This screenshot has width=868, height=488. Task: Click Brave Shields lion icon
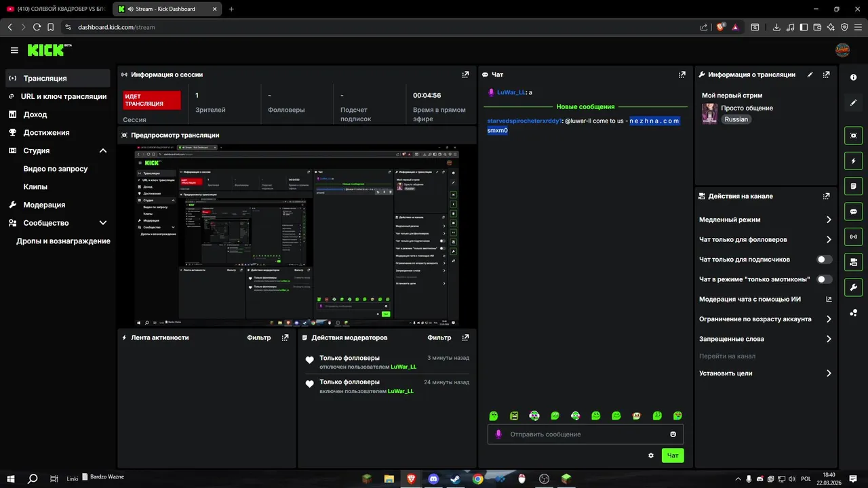[721, 27]
